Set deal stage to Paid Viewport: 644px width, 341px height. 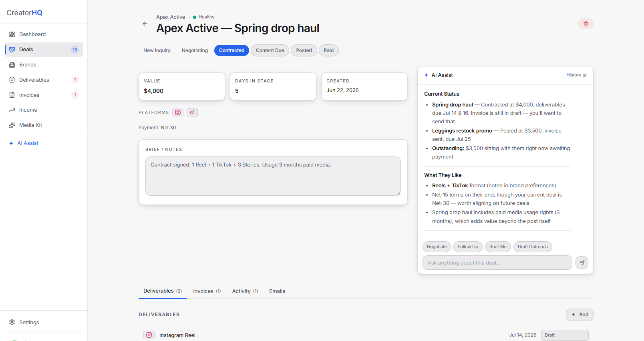[x=329, y=50]
